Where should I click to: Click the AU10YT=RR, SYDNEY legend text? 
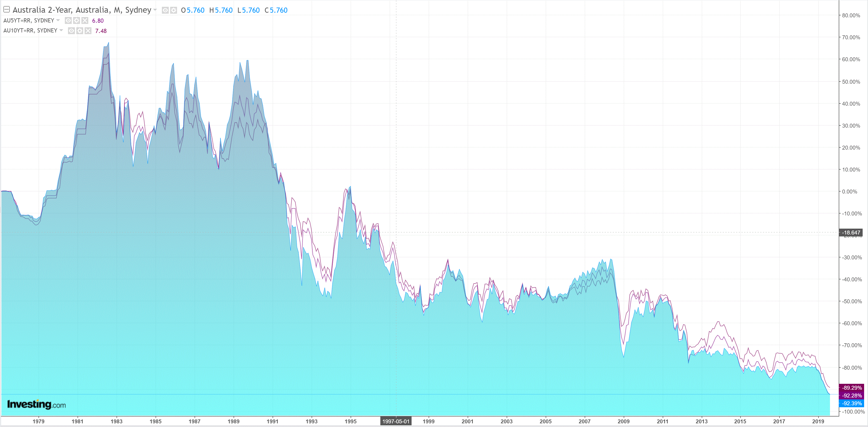pos(30,30)
